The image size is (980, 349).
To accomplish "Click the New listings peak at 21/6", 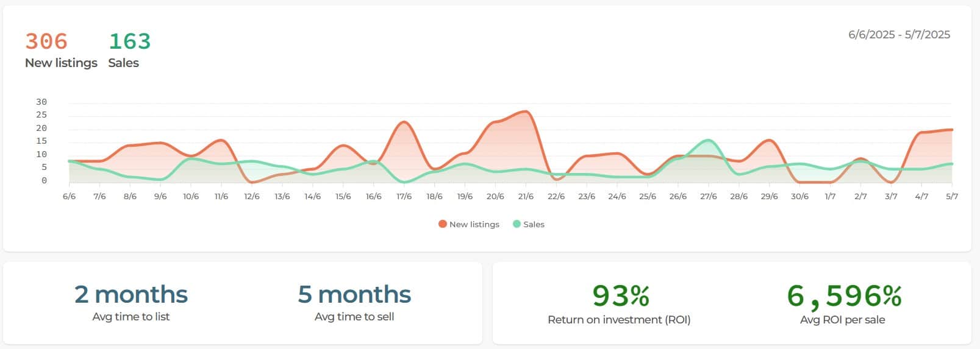I will [x=526, y=111].
